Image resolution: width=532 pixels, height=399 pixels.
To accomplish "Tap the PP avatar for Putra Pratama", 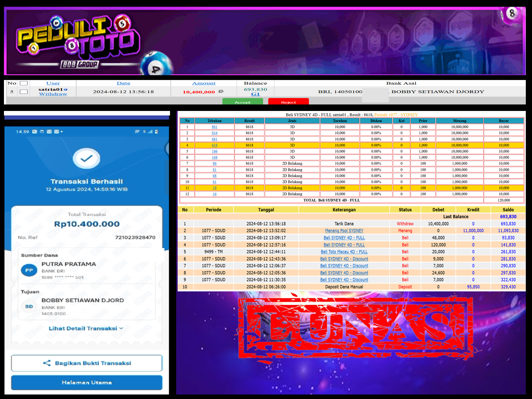I will point(29,270).
